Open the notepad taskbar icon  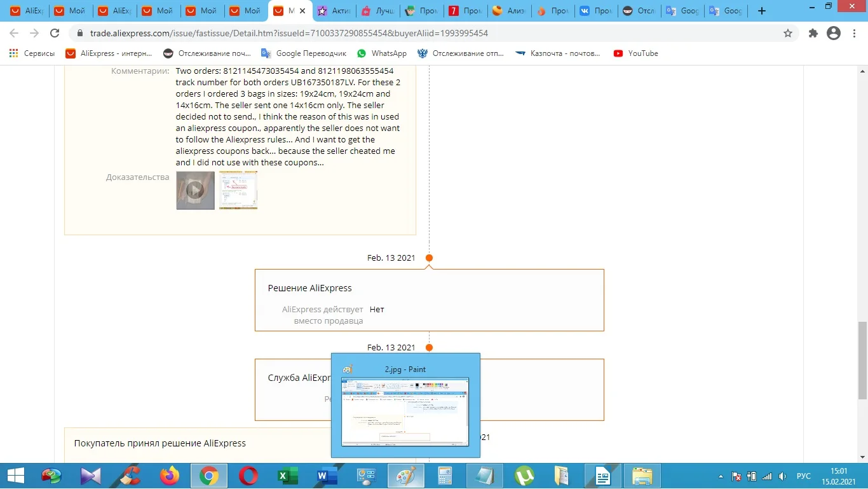click(484, 476)
